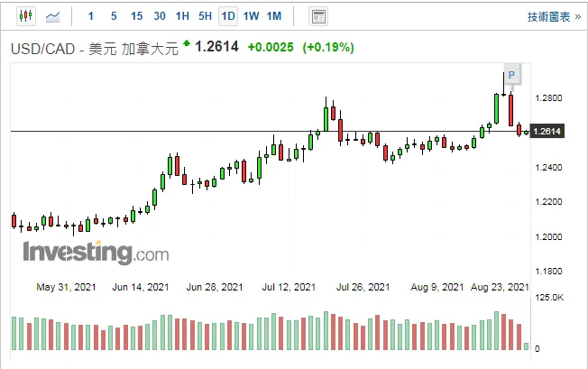Select the 1D timeframe
The height and width of the screenshot is (369, 588).
(228, 16)
